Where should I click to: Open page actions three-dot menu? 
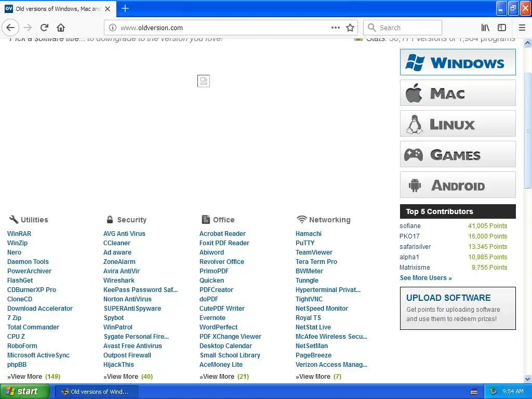[336, 28]
